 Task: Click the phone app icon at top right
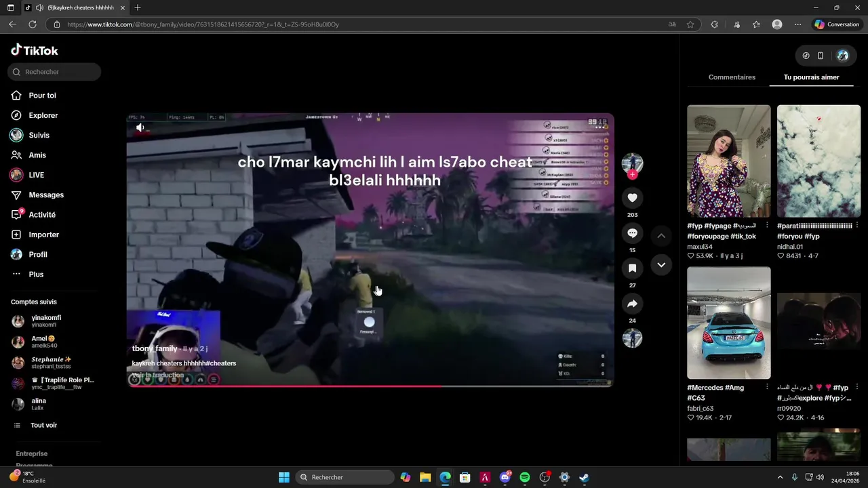tap(821, 56)
